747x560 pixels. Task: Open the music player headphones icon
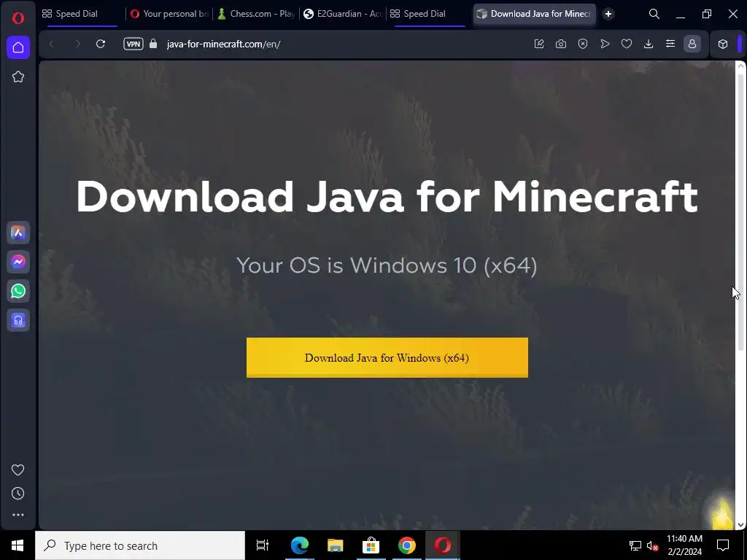point(18,321)
